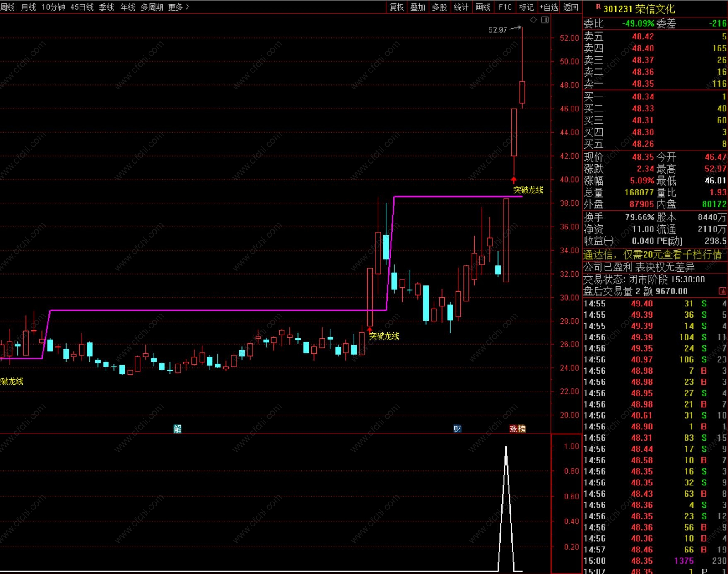Select the 10分钟 period tab
Screen dimensions: 728x574
53,7
